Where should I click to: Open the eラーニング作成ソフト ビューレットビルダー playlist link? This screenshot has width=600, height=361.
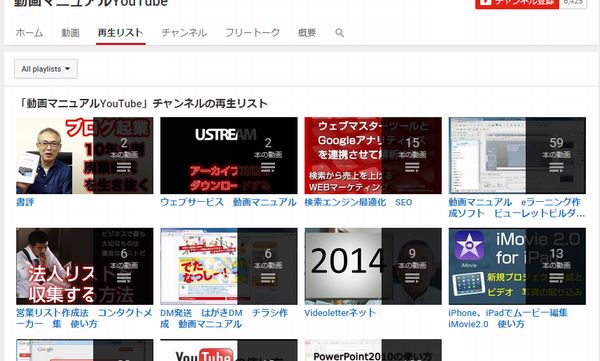[x=517, y=207]
